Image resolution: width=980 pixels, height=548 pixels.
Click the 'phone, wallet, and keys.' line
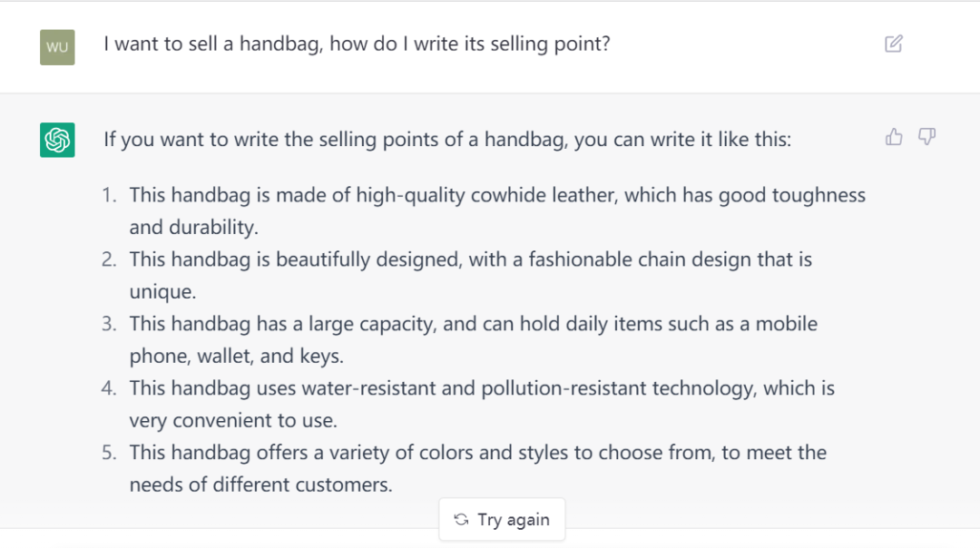236,357
